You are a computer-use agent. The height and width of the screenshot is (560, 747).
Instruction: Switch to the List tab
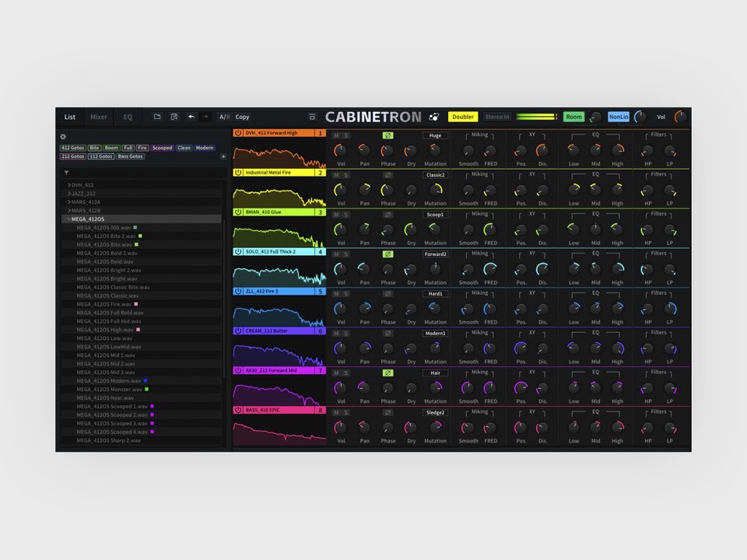[69, 117]
